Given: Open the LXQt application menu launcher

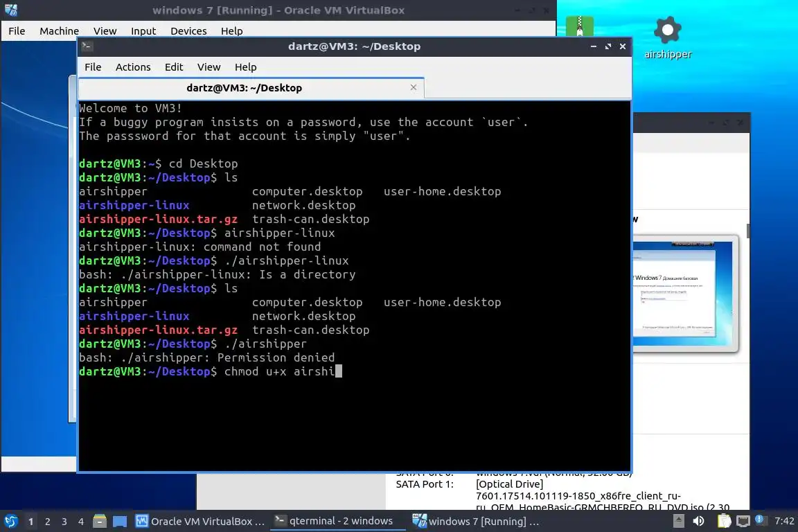Looking at the screenshot, I should click(10, 522).
